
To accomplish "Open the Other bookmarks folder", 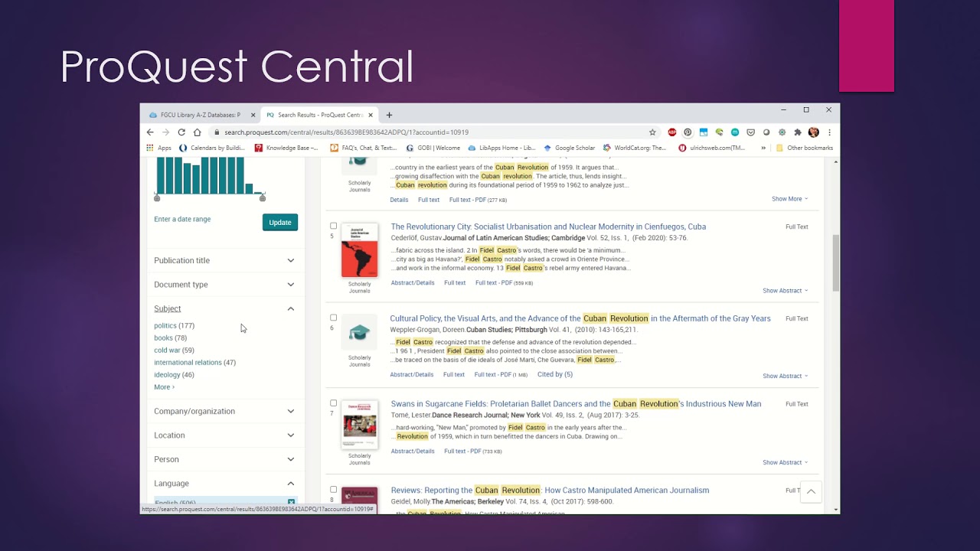I will [x=805, y=148].
